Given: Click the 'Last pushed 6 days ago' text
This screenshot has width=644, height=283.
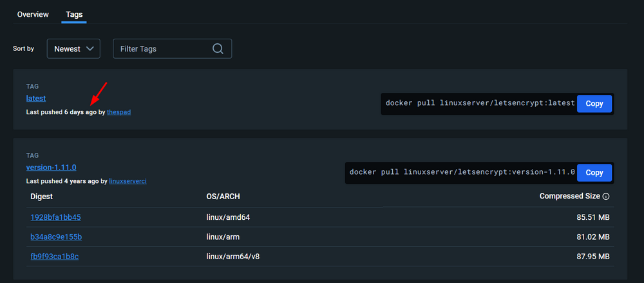Looking at the screenshot, I should pos(62,112).
